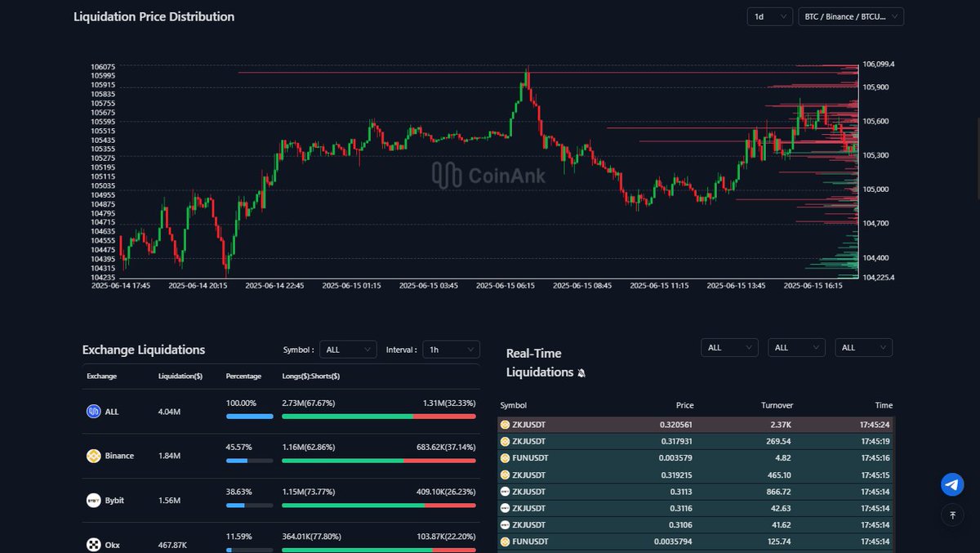The image size is (980, 553).
Task: Change the Interval 1h dropdown
Action: pos(450,349)
